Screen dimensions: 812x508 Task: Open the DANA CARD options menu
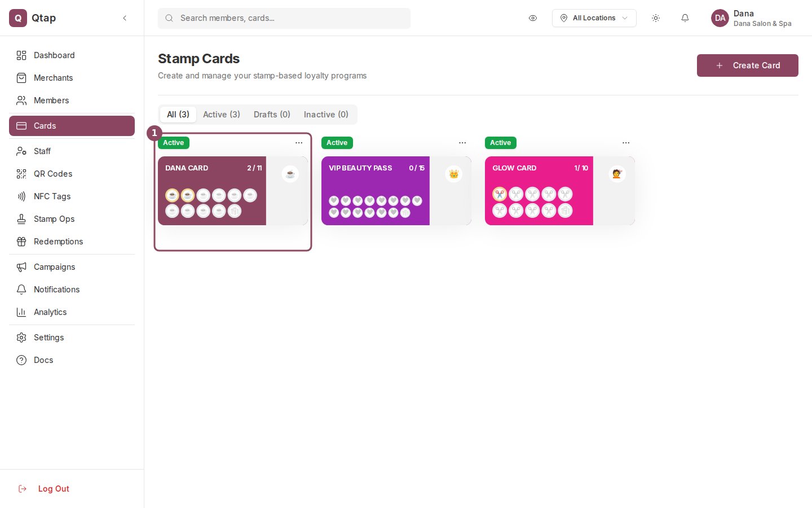point(299,143)
